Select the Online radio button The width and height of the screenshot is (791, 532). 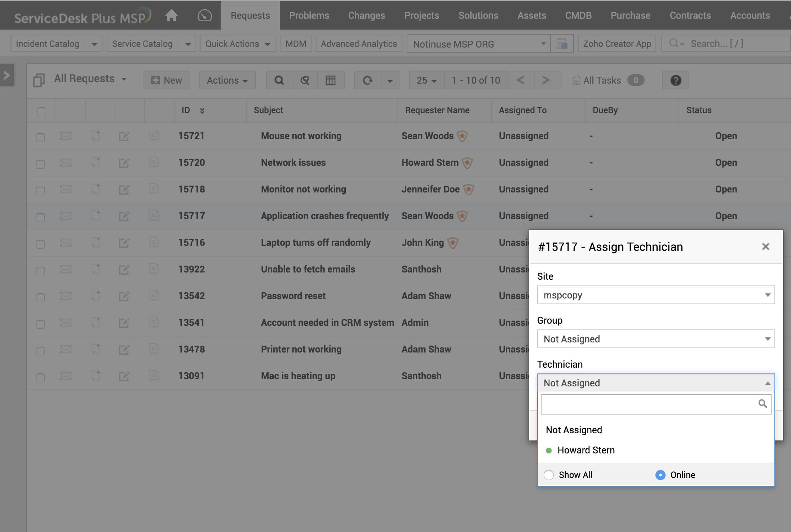[660, 475]
